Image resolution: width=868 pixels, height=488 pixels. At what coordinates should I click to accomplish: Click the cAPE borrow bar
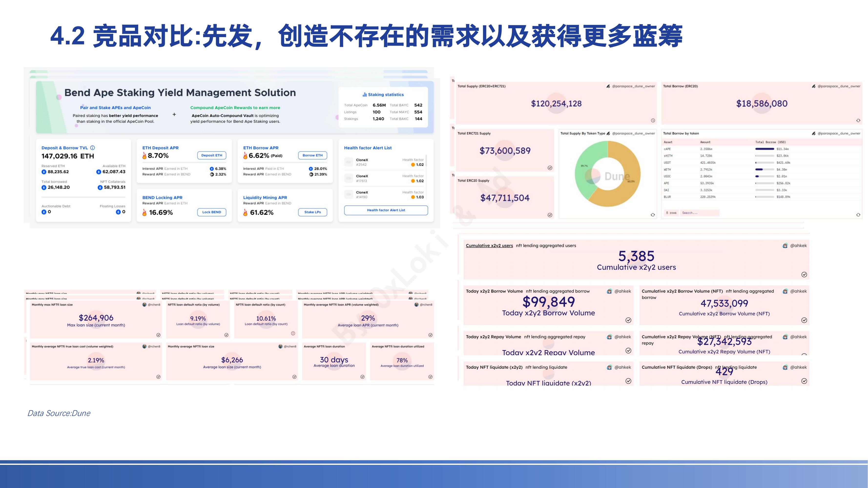pyautogui.click(x=765, y=149)
